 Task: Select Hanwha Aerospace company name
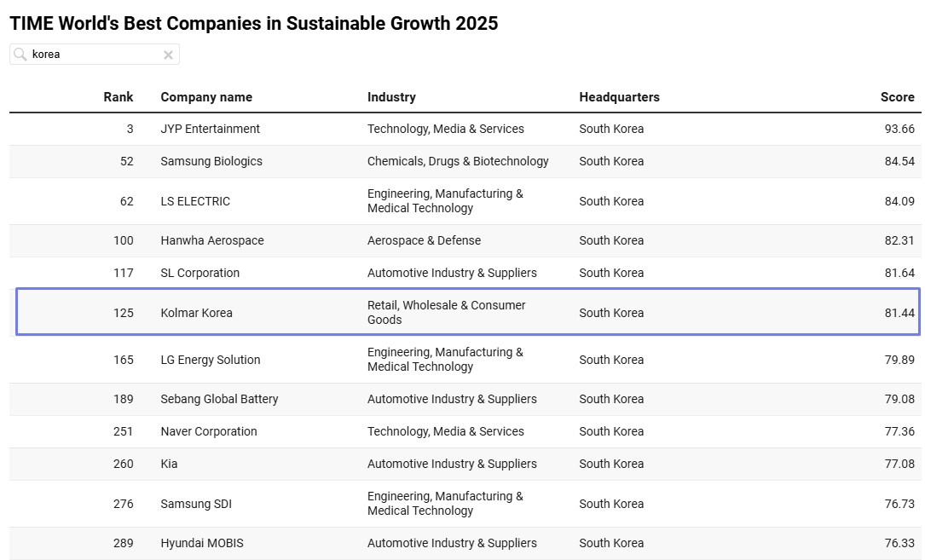click(x=212, y=240)
